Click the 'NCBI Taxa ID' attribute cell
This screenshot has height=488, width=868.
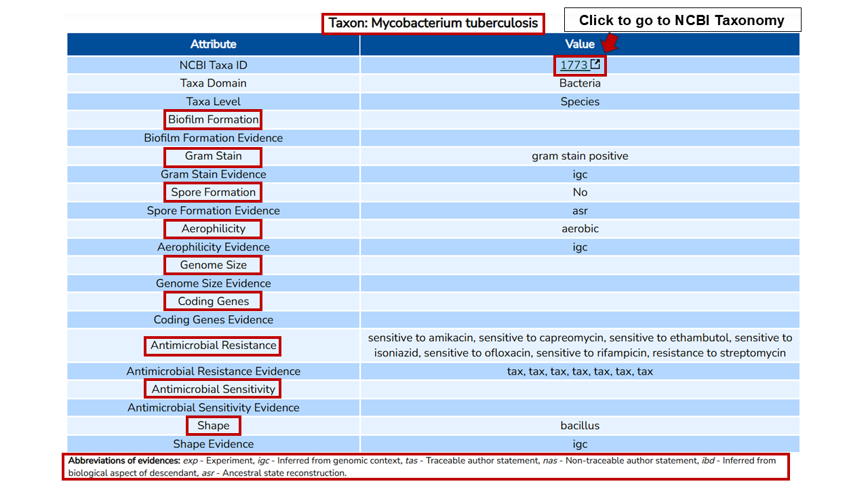[214, 65]
